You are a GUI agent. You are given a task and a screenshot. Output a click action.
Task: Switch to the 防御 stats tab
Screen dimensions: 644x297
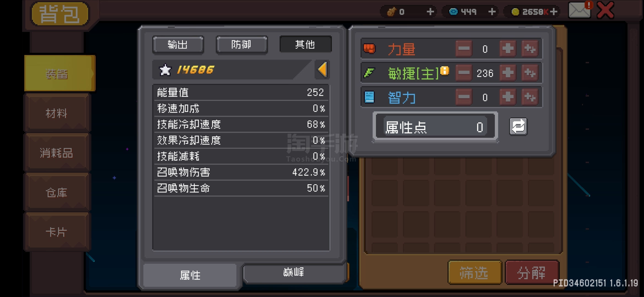pyautogui.click(x=241, y=45)
